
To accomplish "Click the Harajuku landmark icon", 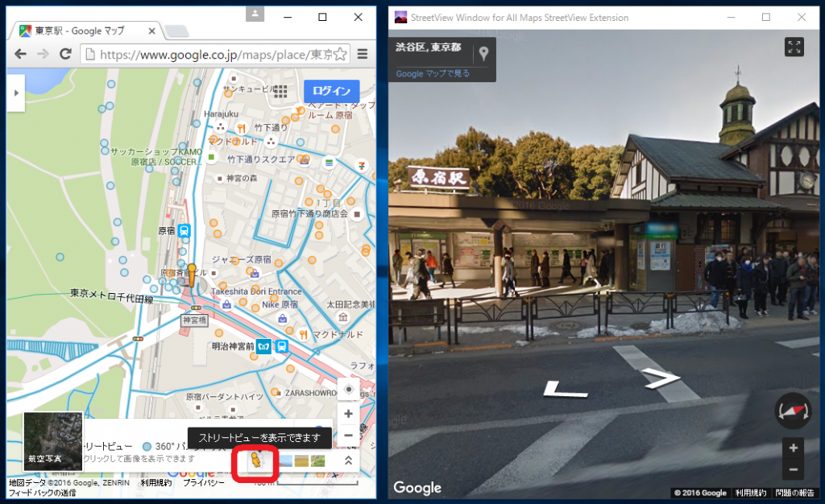I will pos(221,127).
